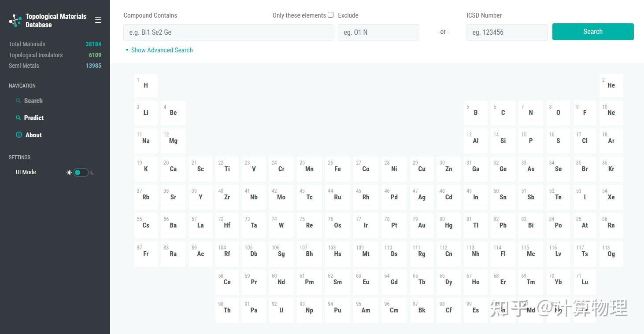Viewport: 644px width, 334px height.
Task: Select the Bi element tile
Action: pyautogui.click(x=530, y=225)
